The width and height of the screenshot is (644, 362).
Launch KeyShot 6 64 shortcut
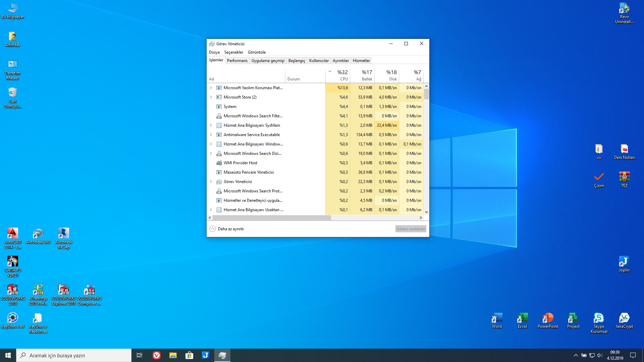(13, 320)
